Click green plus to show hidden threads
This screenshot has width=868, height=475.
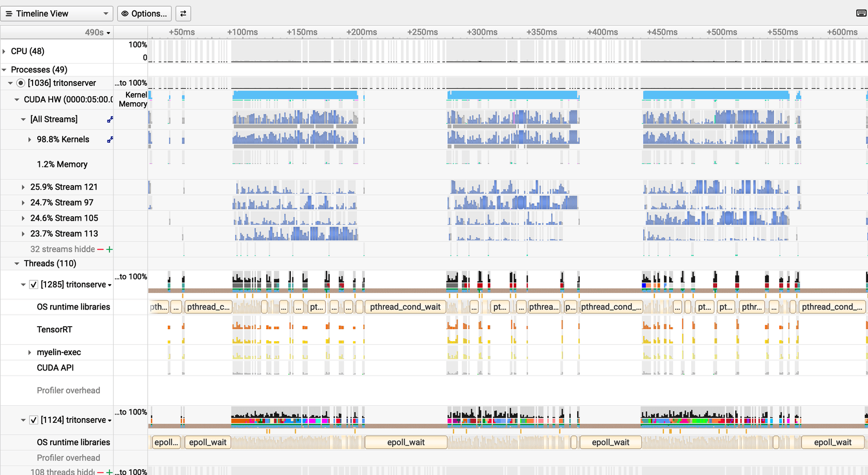click(109, 472)
